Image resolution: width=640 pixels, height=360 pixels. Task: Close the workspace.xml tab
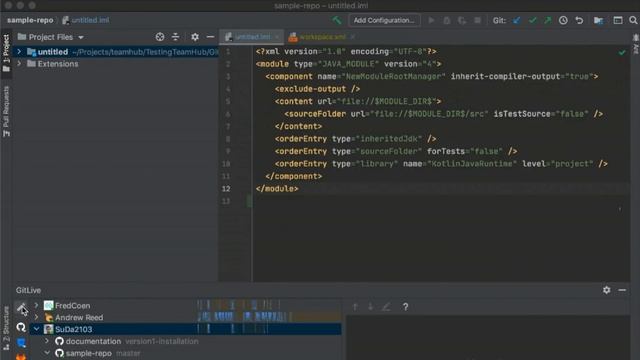pos(352,37)
